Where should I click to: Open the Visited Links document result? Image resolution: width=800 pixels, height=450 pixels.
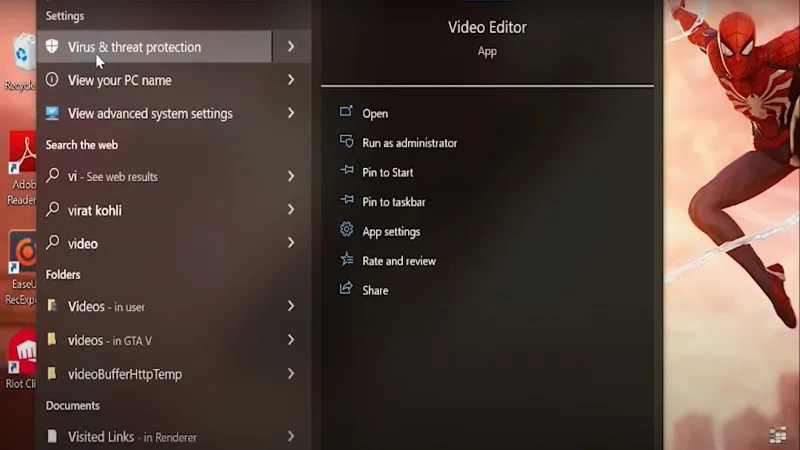(x=173, y=436)
